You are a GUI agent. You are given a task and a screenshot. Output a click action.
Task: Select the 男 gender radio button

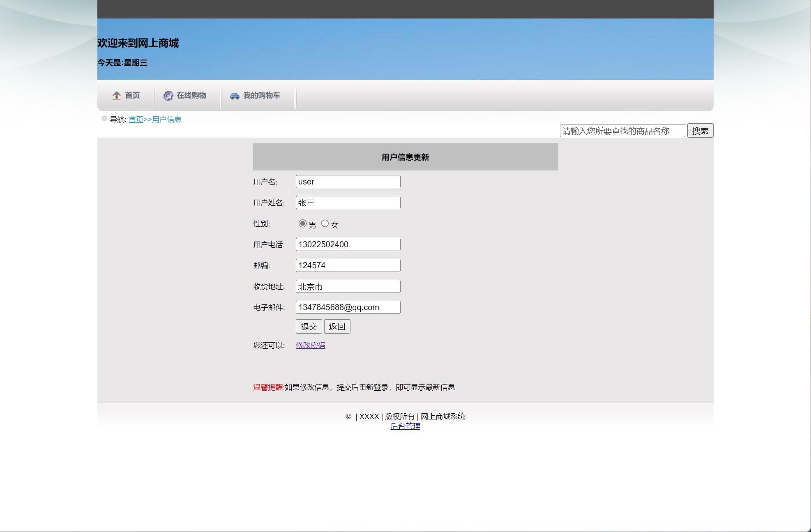point(303,223)
